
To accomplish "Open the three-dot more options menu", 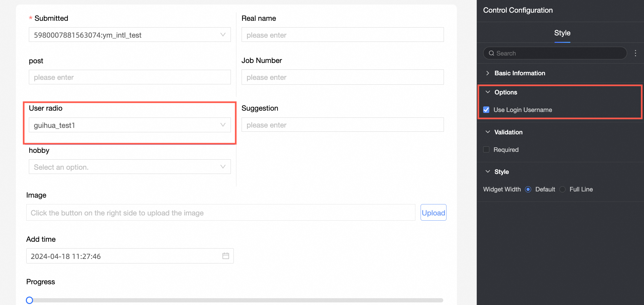I will [635, 53].
